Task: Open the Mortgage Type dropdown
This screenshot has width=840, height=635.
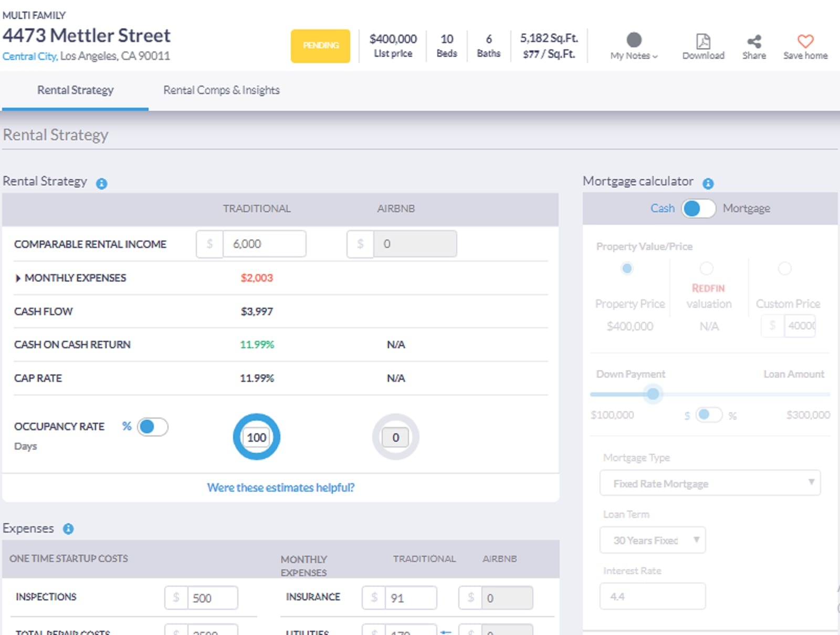Action: click(x=710, y=483)
